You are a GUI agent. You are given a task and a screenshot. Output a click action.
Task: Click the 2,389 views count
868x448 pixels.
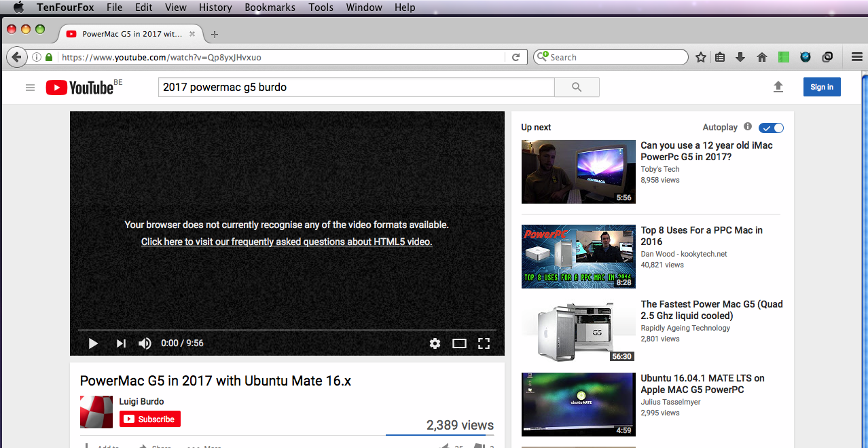point(460,426)
